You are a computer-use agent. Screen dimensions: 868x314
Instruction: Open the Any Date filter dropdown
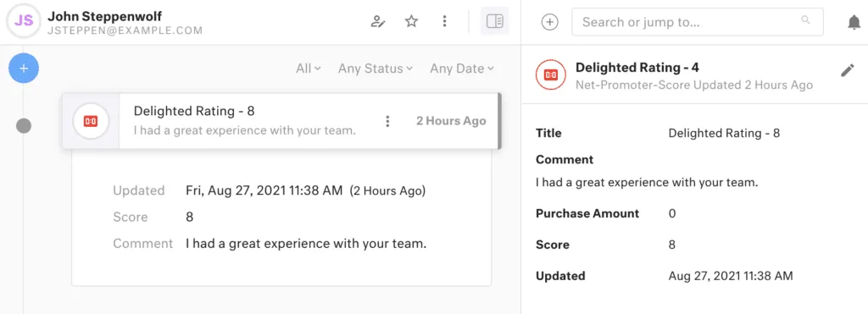pos(461,69)
